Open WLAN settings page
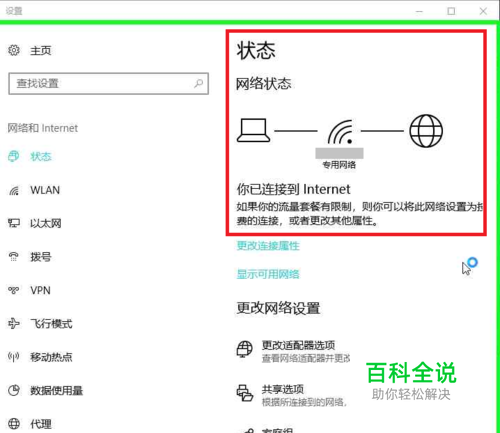This screenshot has height=433, width=500. [45, 190]
